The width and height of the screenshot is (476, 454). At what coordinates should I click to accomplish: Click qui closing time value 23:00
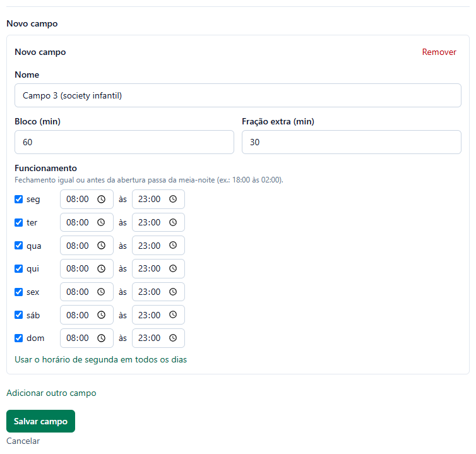pos(149,269)
